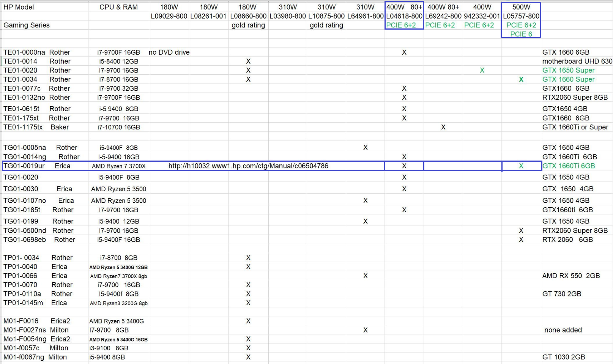This screenshot has height=364, width=613.
Task: Click the 'CPU & RAM' header cell
Action: [118, 7]
